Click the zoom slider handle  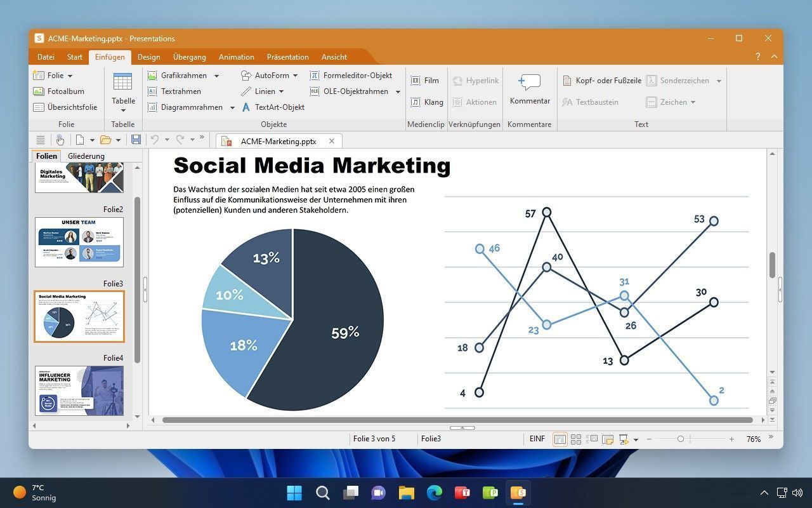click(680, 439)
